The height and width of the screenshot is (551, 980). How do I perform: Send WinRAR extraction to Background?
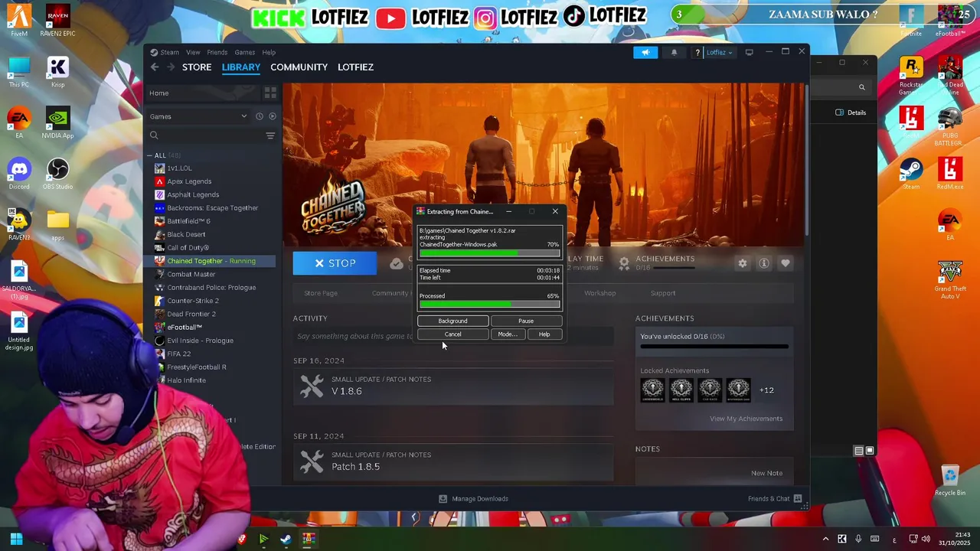[452, 321]
